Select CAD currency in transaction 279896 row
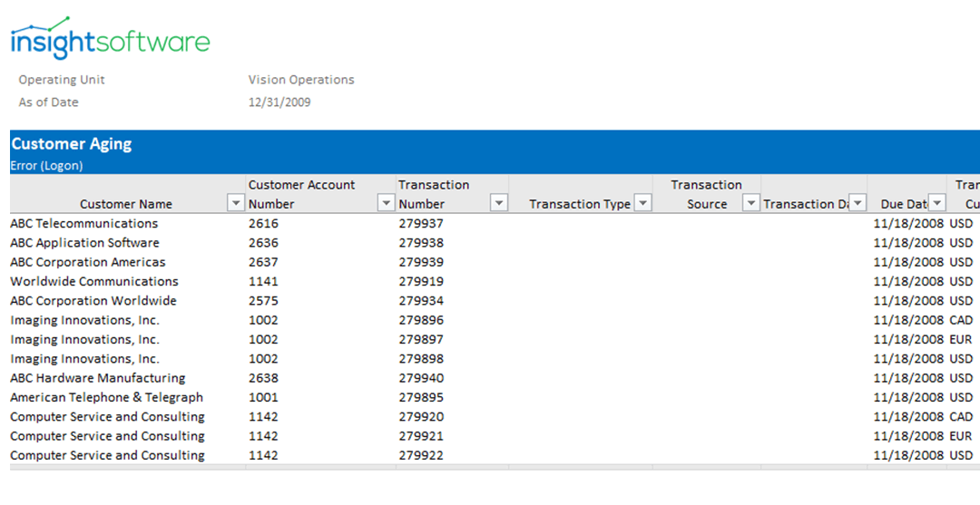 (961, 320)
